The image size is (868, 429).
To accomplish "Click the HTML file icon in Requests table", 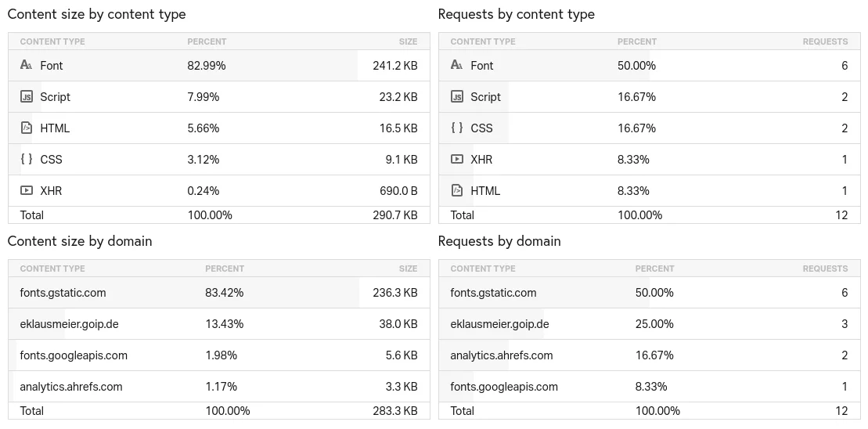I will (457, 190).
